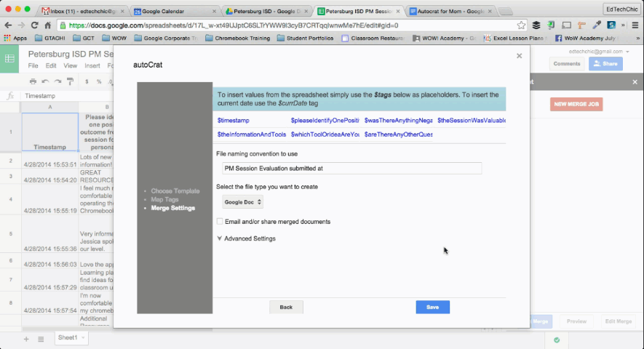The image size is (644, 349).
Task: Format as percent with the percent icon
Action: click(99, 81)
